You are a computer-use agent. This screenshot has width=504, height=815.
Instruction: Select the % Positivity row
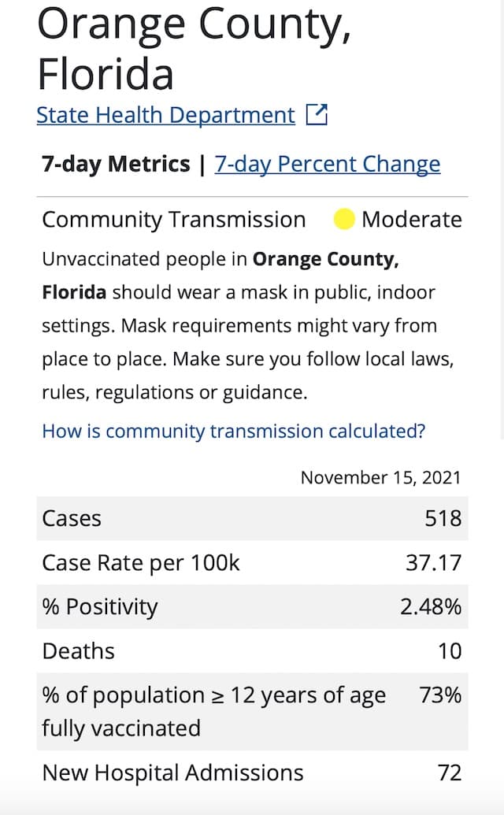tap(252, 606)
